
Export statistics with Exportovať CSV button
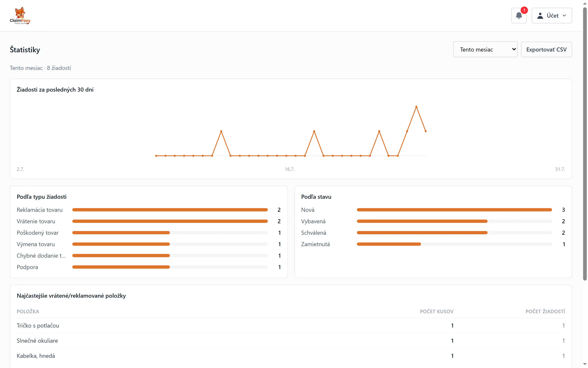coord(546,49)
